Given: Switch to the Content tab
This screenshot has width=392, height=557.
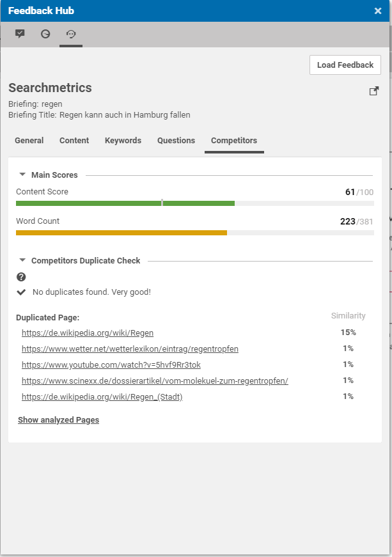Looking at the screenshot, I should click(74, 141).
